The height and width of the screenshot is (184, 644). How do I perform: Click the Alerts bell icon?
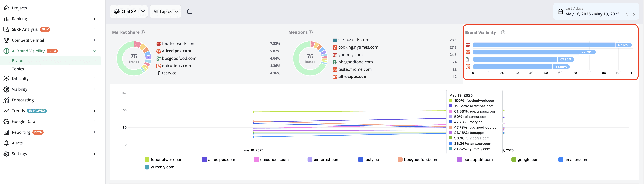pyautogui.click(x=6, y=143)
